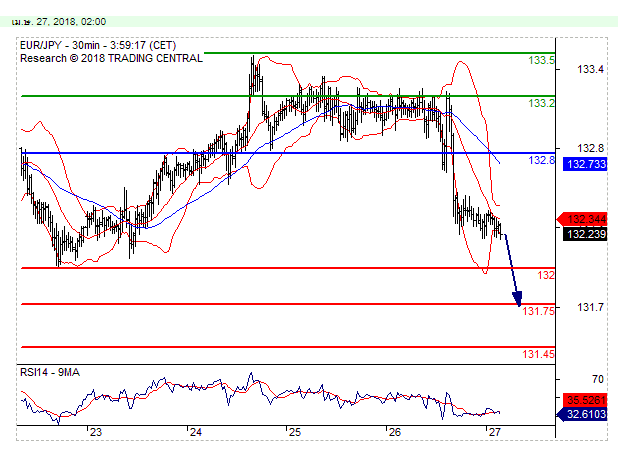The image size is (618, 451).
Task: Click the red 131.45 support label
Action: coord(538,354)
